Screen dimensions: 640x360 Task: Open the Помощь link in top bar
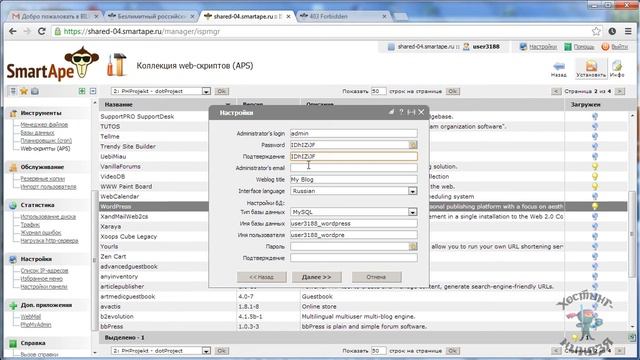[584, 47]
